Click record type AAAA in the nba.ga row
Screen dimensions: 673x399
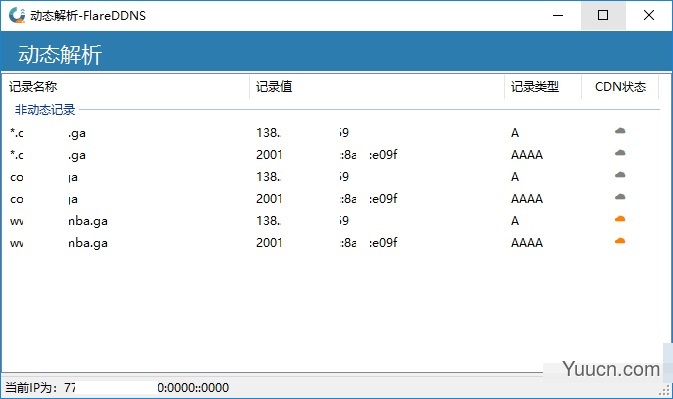(x=527, y=243)
